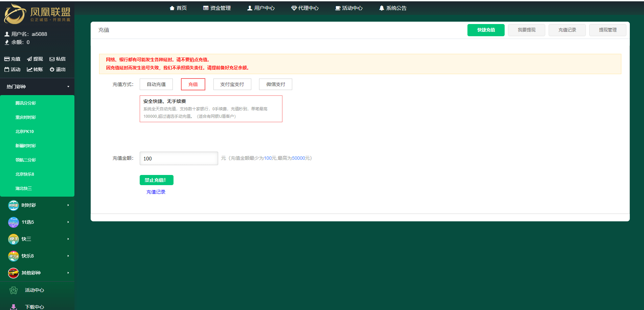Screen dimensions: 644x310
Task: Select the red 充值 method option
Action: point(193,84)
